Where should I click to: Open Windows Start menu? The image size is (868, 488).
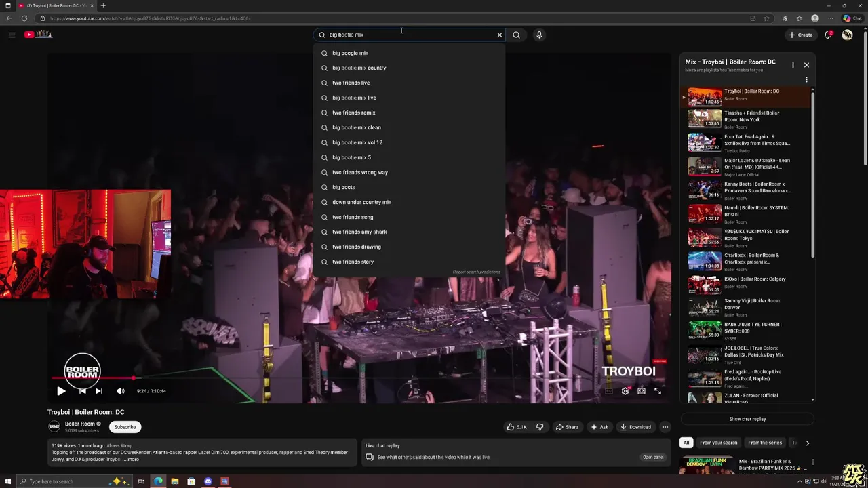[8, 481]
